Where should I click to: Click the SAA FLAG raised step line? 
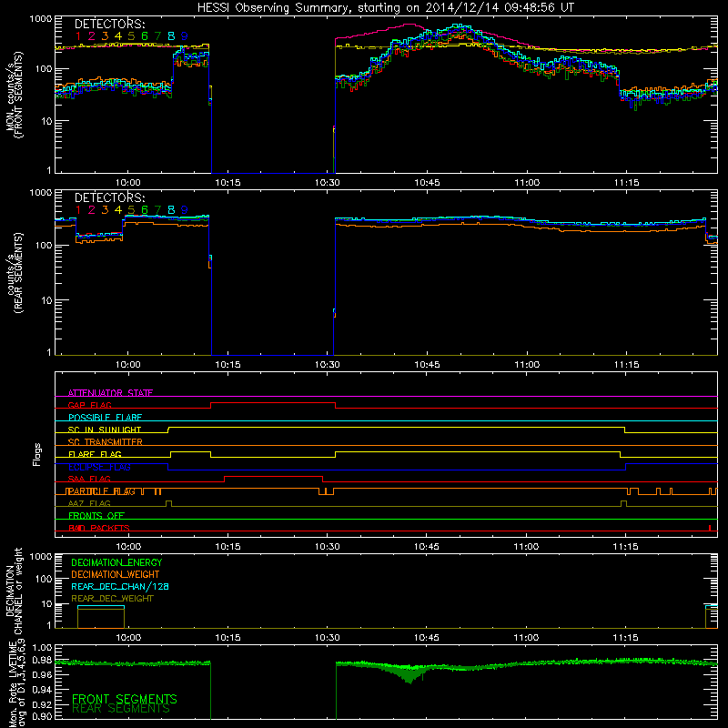point(274,476)
